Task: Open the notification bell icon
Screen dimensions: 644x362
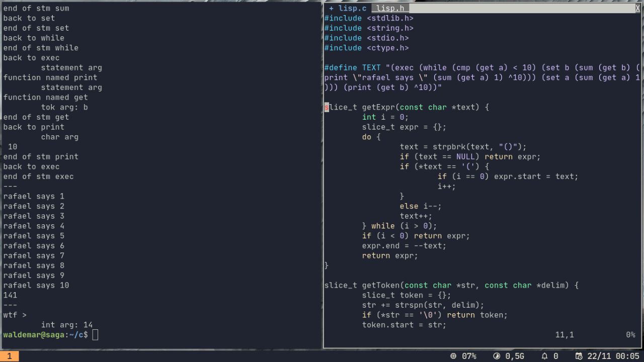Action: pyautogui.click(x=544, y=356)
